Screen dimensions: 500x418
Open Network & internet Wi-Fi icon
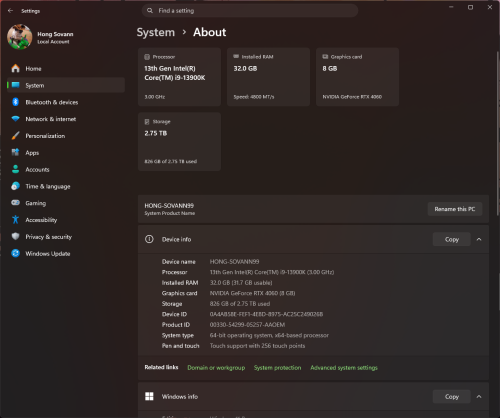coord(15,119)
